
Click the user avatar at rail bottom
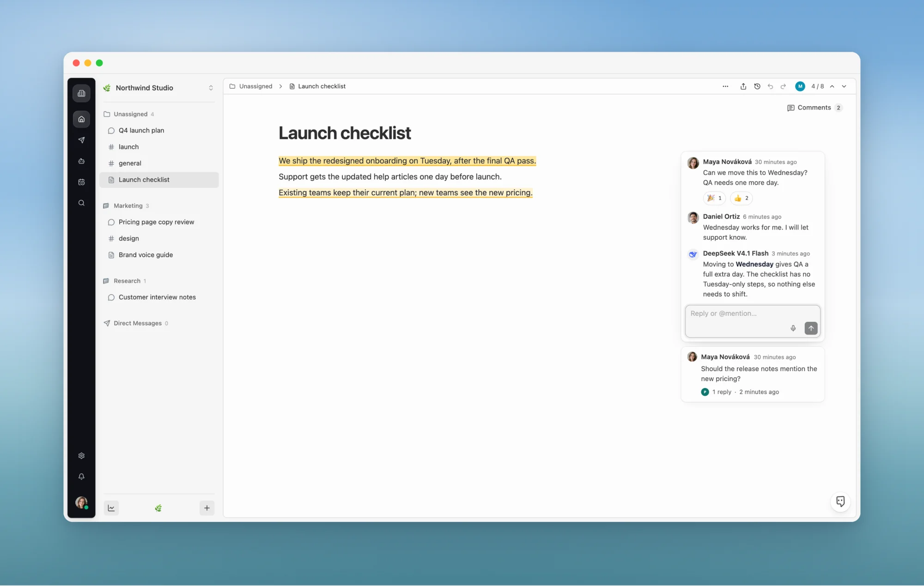point(81,502)
